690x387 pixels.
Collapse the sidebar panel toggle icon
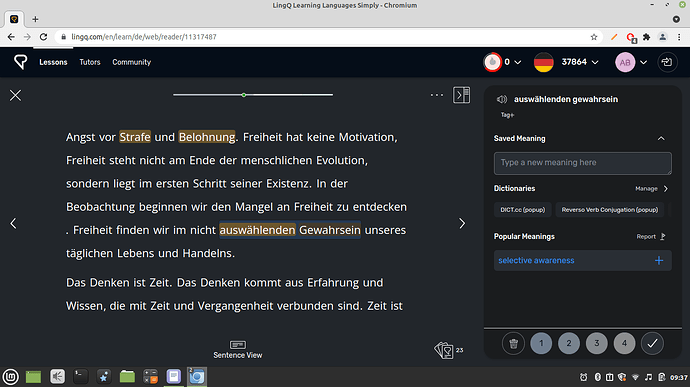pos(462,95)
